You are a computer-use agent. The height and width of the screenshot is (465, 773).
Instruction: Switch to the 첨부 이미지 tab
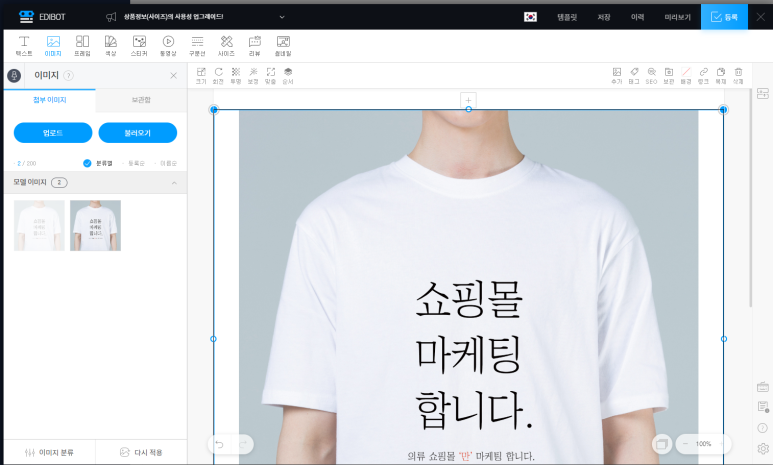(49, 100)
